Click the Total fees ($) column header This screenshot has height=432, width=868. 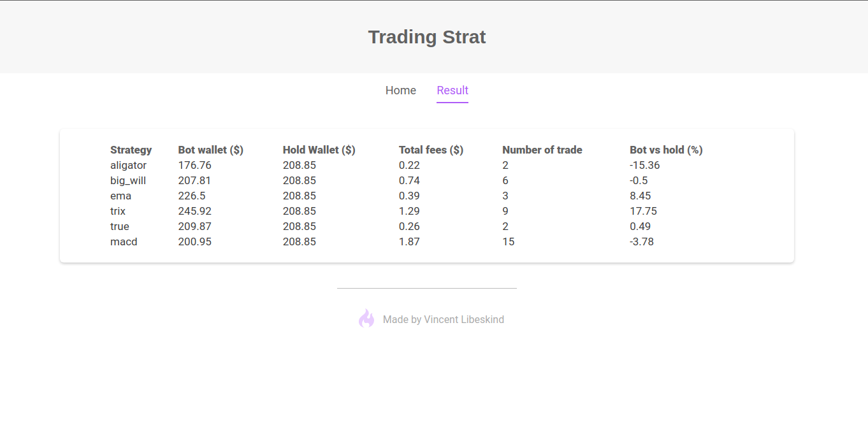(431, 150)
